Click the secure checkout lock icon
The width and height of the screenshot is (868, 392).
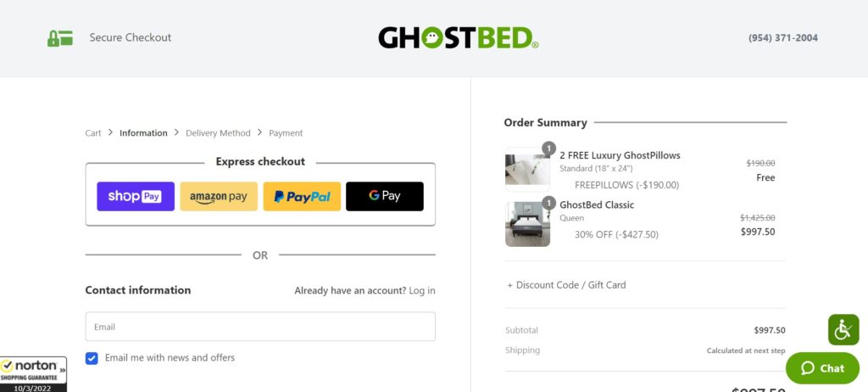pyautogui.click(x=60, y=38)
